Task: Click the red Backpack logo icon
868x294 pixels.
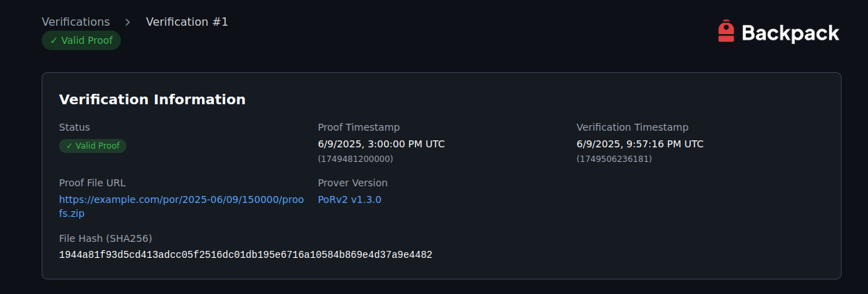Action: coord(726,31)
